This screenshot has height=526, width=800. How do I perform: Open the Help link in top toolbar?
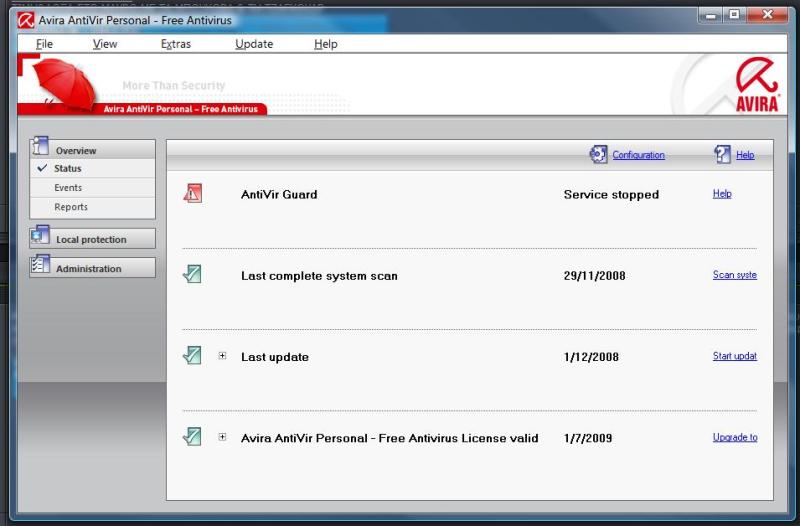click(745, 155)
